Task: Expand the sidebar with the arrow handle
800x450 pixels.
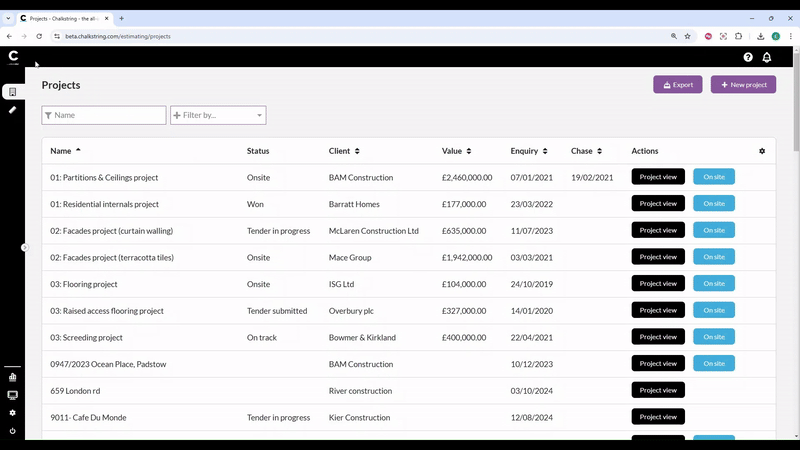Action: 25,247
